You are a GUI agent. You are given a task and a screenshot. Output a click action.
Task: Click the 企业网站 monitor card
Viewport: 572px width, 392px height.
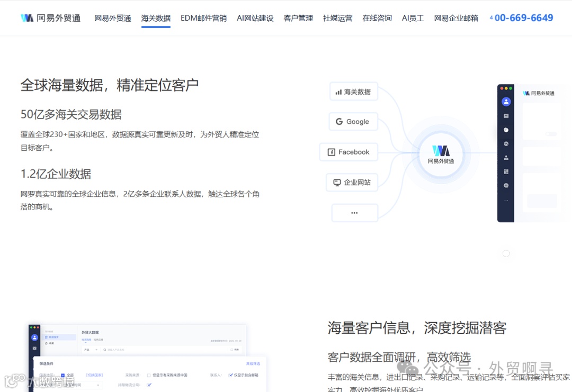point(352,183)
